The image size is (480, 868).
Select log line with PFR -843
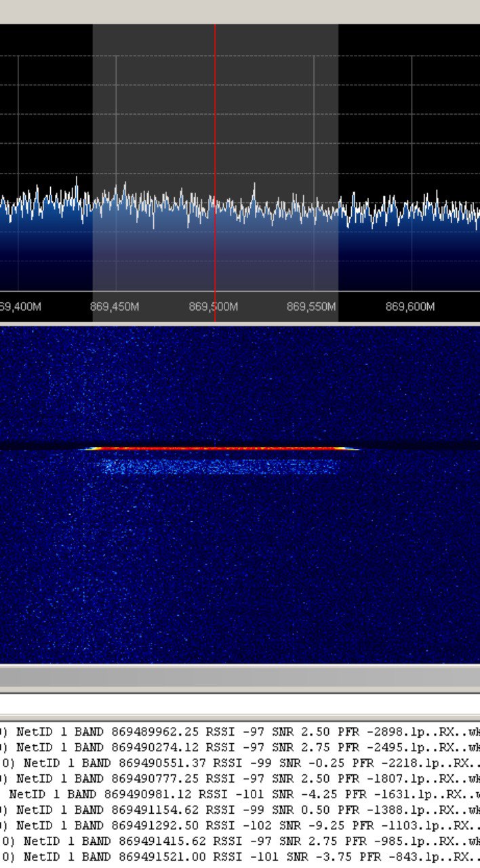[240, 856]
